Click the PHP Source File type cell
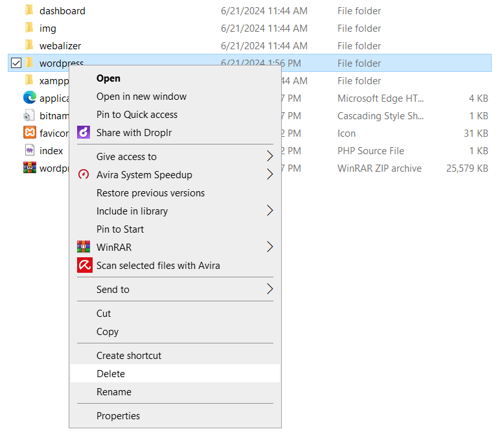Image resolution: width=504 pixels, height=440 pixels. click(x=371, y=151)
